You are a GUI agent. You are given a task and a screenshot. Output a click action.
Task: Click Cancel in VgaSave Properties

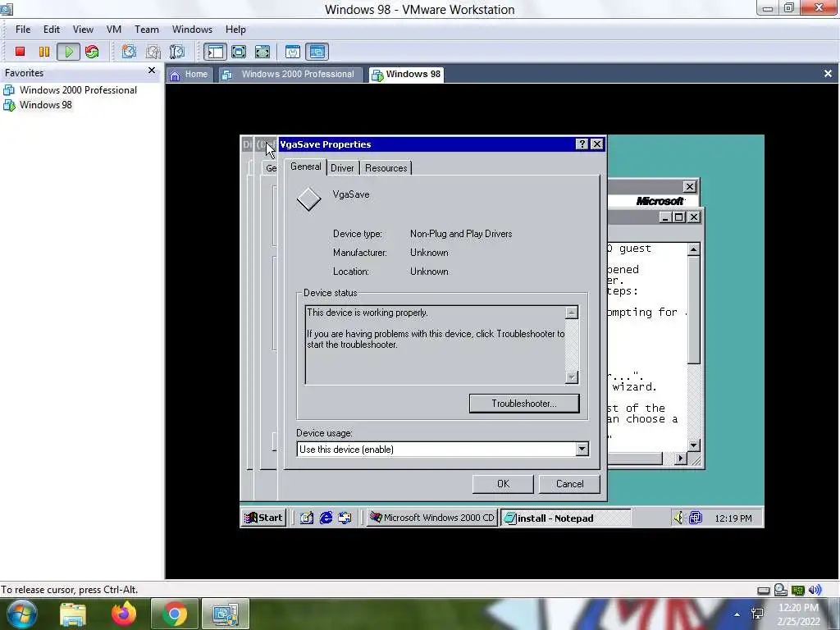point(569,484)
